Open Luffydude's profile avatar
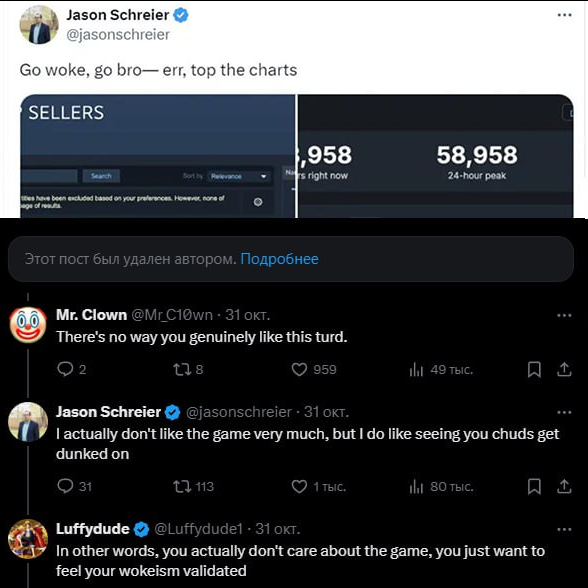588x588 pixels. click(x=28, y=539)
